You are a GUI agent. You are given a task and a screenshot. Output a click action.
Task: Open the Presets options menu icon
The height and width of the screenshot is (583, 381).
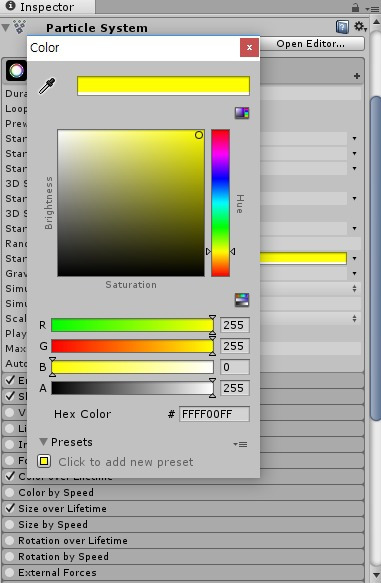pos(240,444)
